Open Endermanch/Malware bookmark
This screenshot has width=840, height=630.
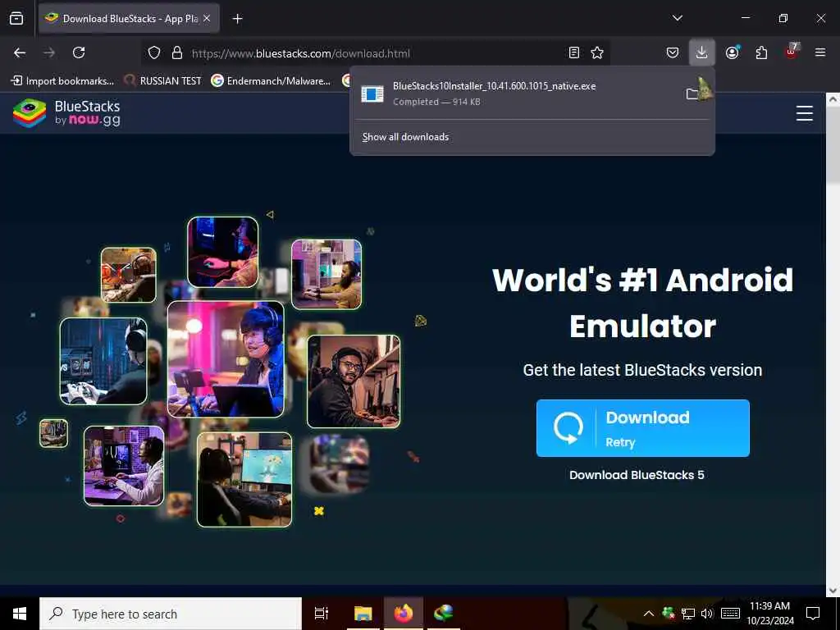tap(271, 81)
